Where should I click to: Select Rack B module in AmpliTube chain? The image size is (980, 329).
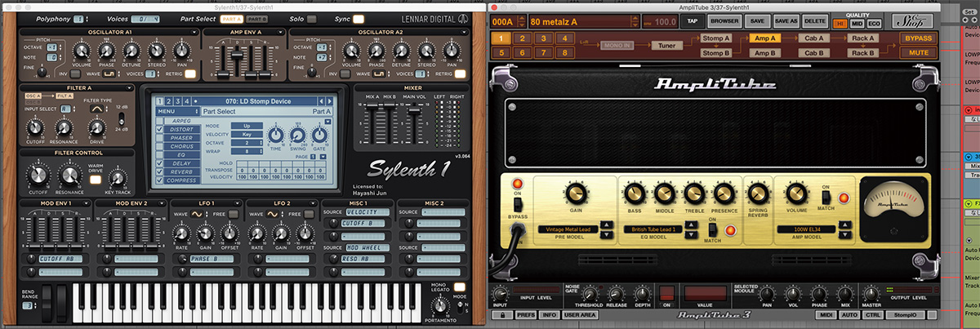click(862, 53)
